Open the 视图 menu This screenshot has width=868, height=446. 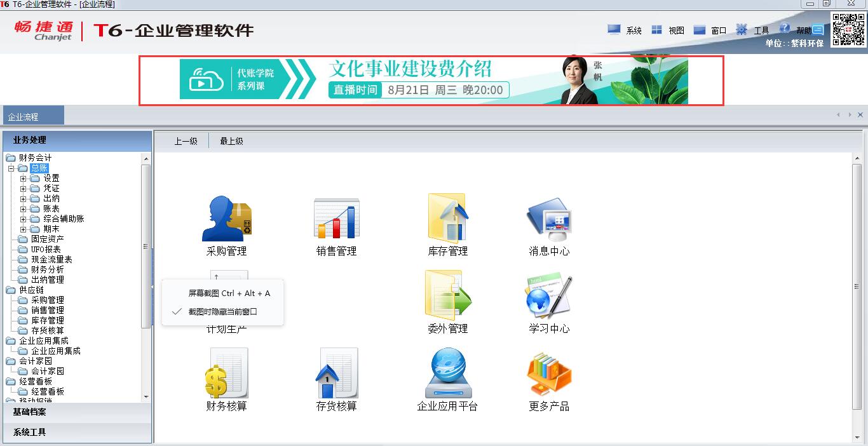(676, 30)
